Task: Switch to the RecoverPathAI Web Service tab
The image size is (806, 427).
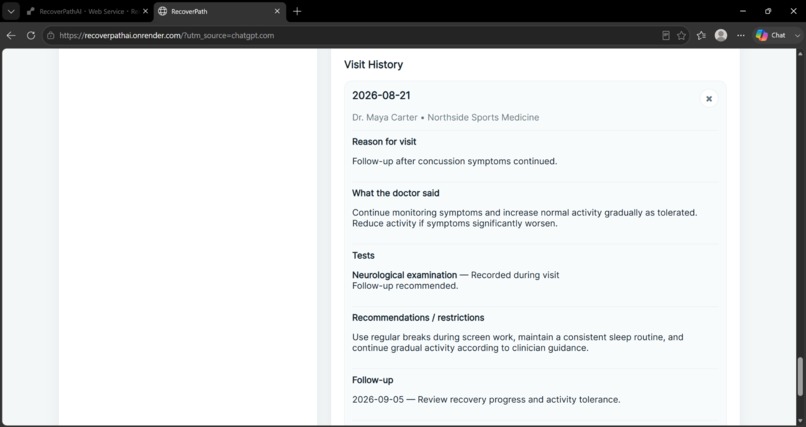Action: tap(82, 11)
